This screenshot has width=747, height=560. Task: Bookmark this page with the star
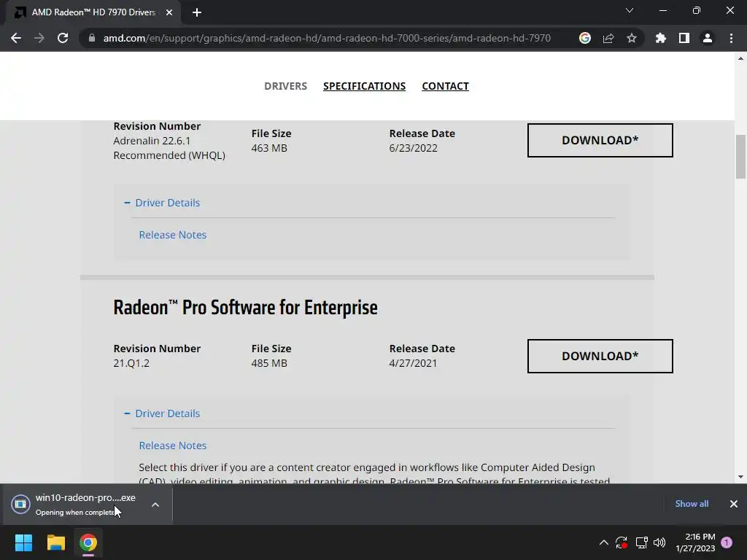[632, 38]
